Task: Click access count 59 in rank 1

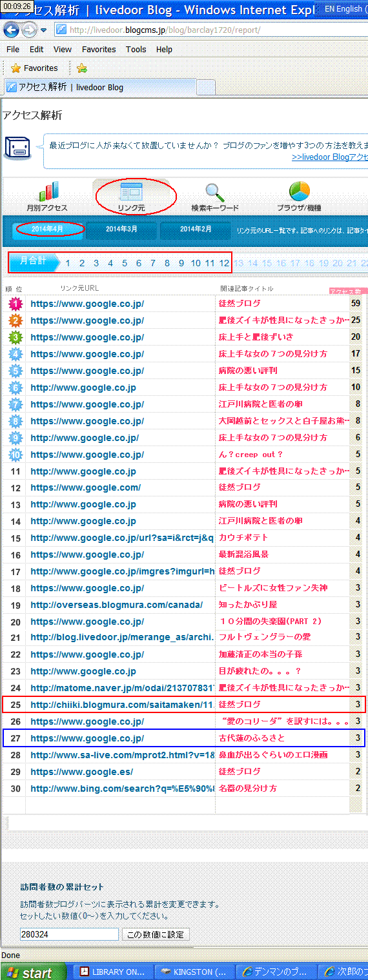Action: [x=356, y=304]
